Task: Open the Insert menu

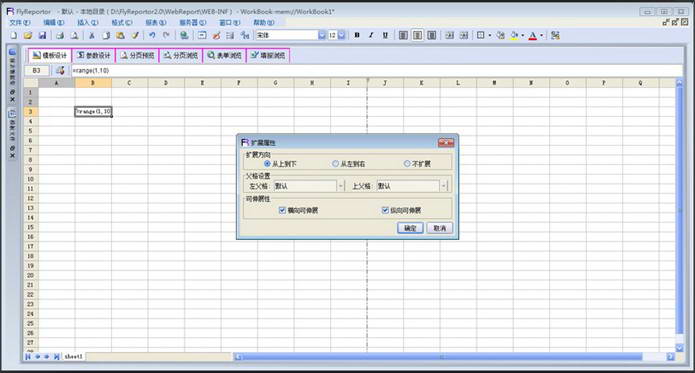Action: (x=88, y=22)
